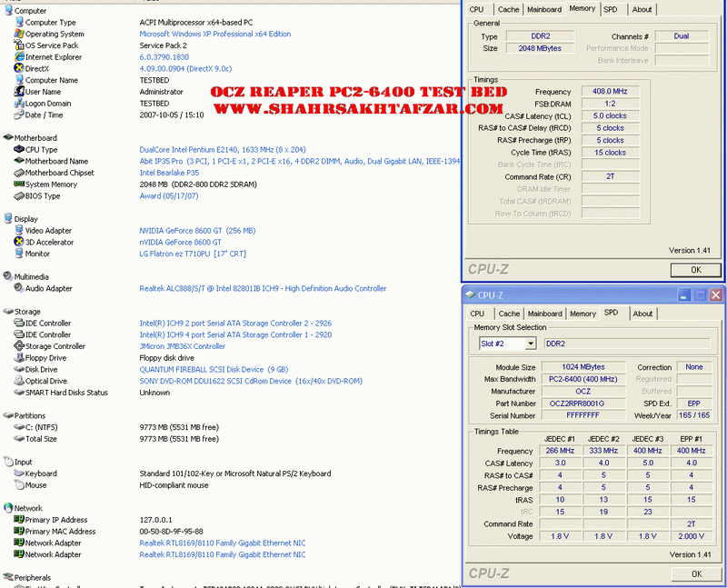Open the Realtek ALC888/S/T audio controller link
Screen dimensions: 727x588
[263, 288]
